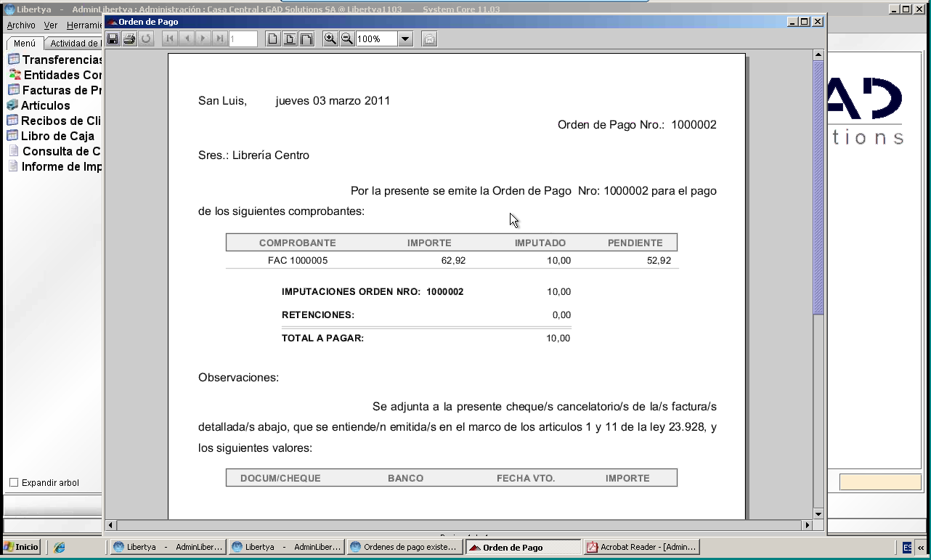Click the '62,92' importe value
Screen dimensions: 931x560
[x=453, y=260]
